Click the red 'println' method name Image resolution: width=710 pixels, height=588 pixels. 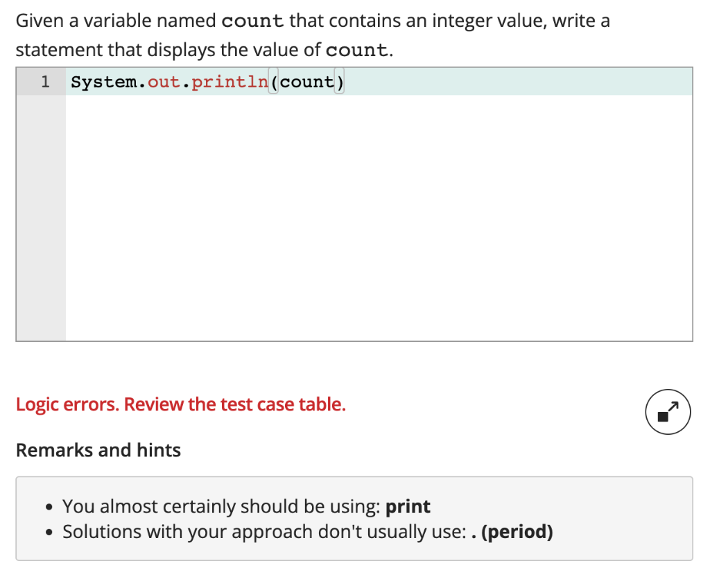[x=230, y=82]
